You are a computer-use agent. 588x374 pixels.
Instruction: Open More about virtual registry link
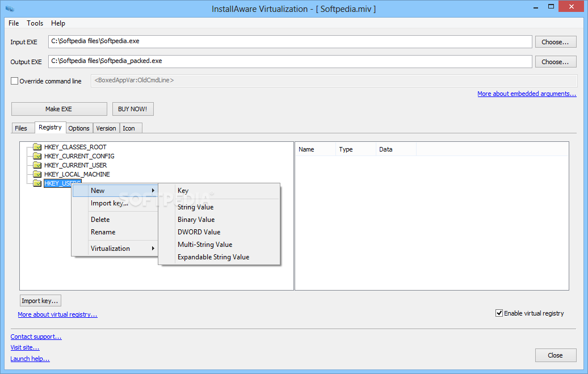click(57, 314)
